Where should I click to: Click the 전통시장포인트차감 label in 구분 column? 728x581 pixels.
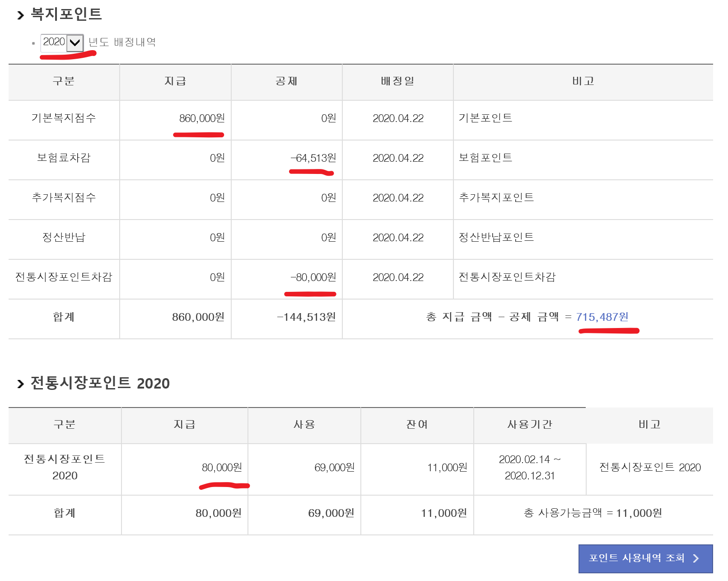point(64,277)
